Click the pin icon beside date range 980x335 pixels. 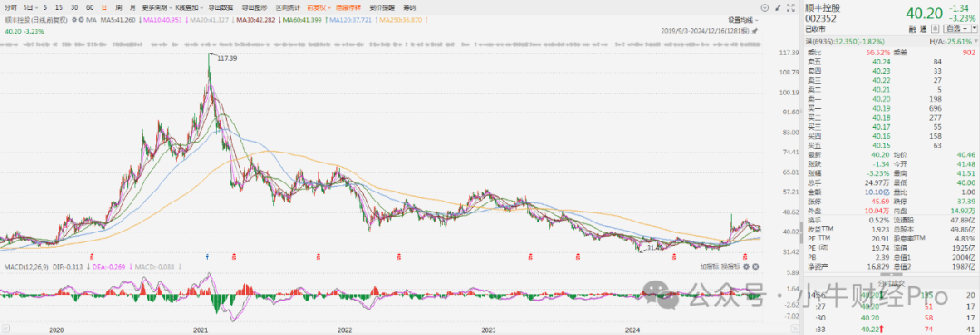pyautogui.click(x=754, y=31)
